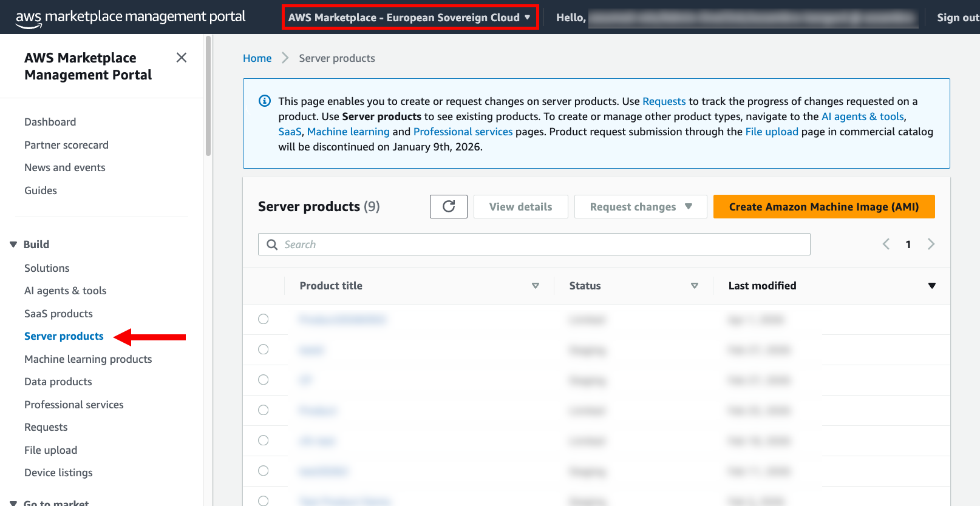The width and height of the screenshot is (980, 506).
Task: Click the Status column header
Action: [585, 286]
